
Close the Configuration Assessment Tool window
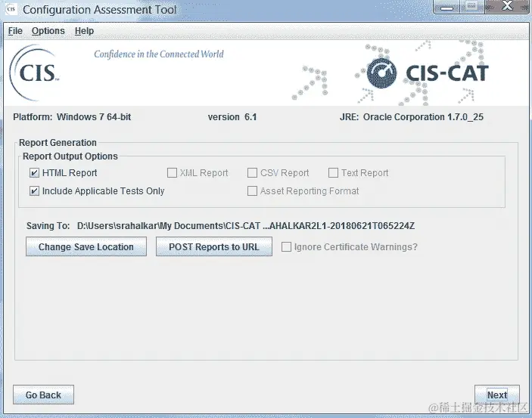click(507, 7)
